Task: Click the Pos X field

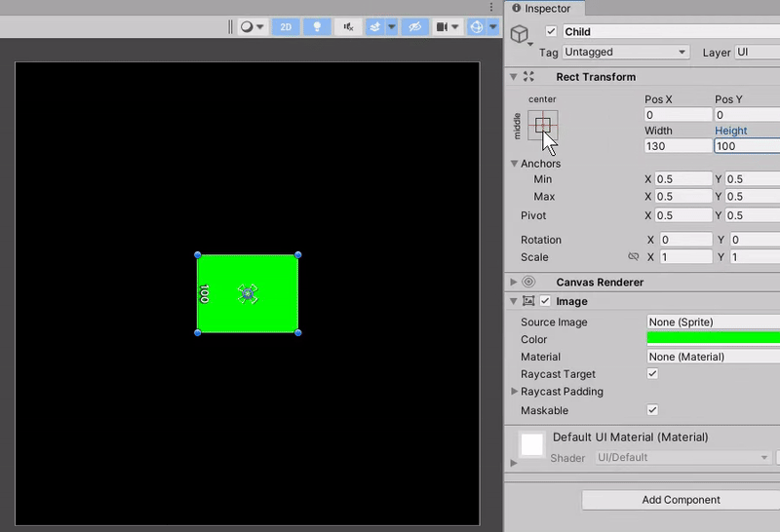Action: coord(678,115)
